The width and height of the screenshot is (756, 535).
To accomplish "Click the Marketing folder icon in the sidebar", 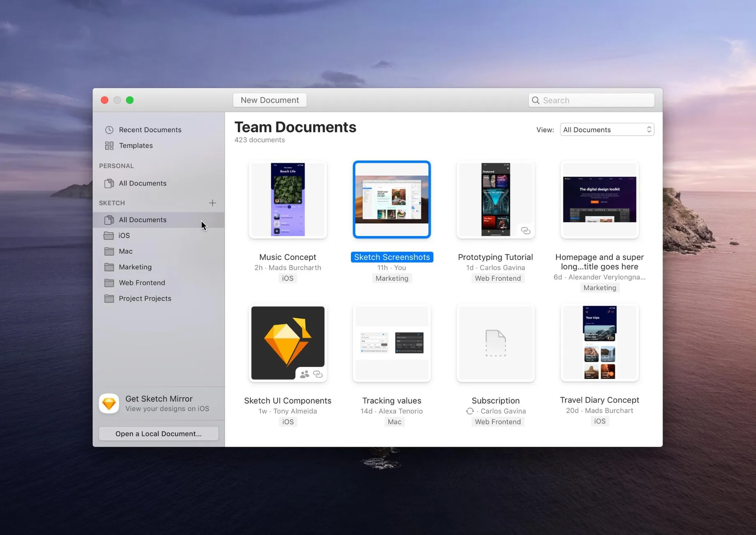I will click(x=109, y=267).
